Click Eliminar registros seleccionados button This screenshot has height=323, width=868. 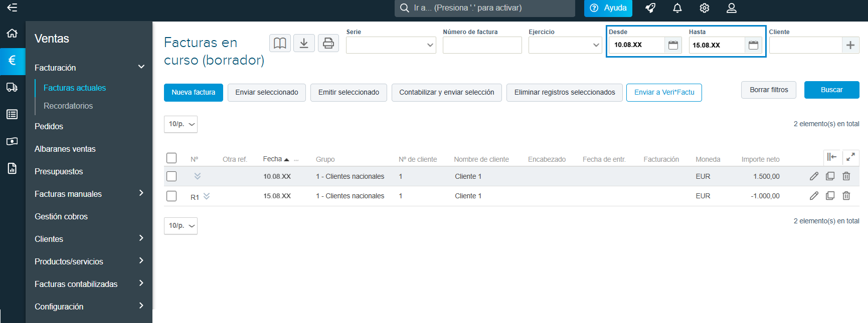pos(565,93)
